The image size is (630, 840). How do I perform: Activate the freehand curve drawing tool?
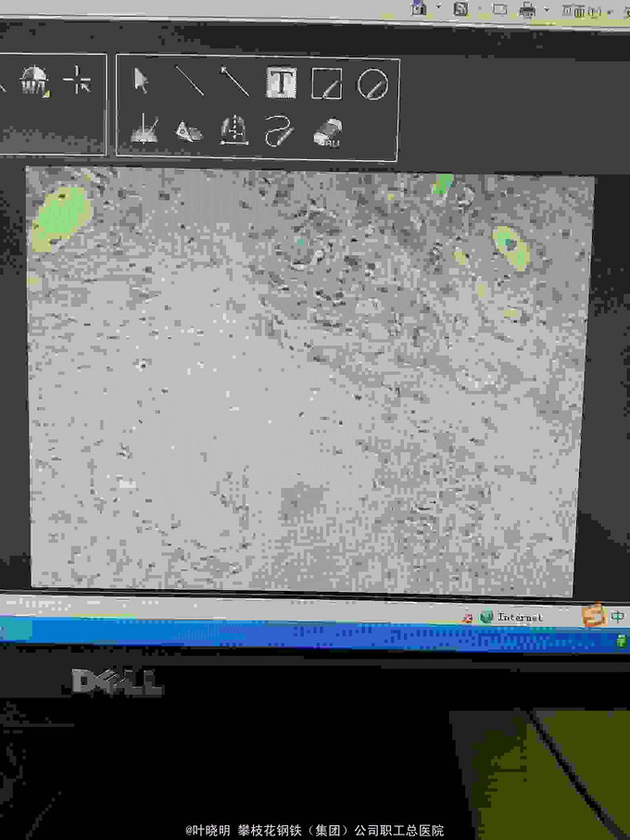(x=279, y=132)
